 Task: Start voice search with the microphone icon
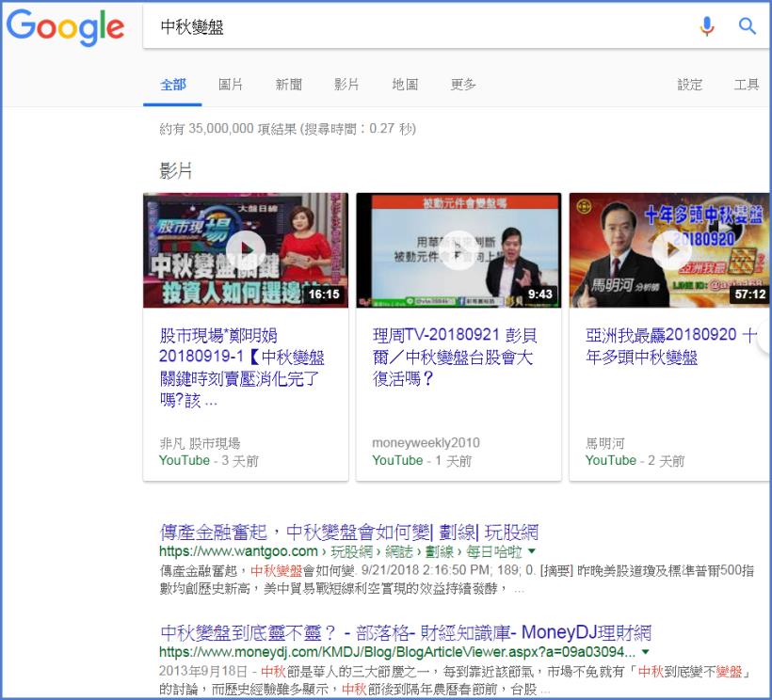(707, 26)
